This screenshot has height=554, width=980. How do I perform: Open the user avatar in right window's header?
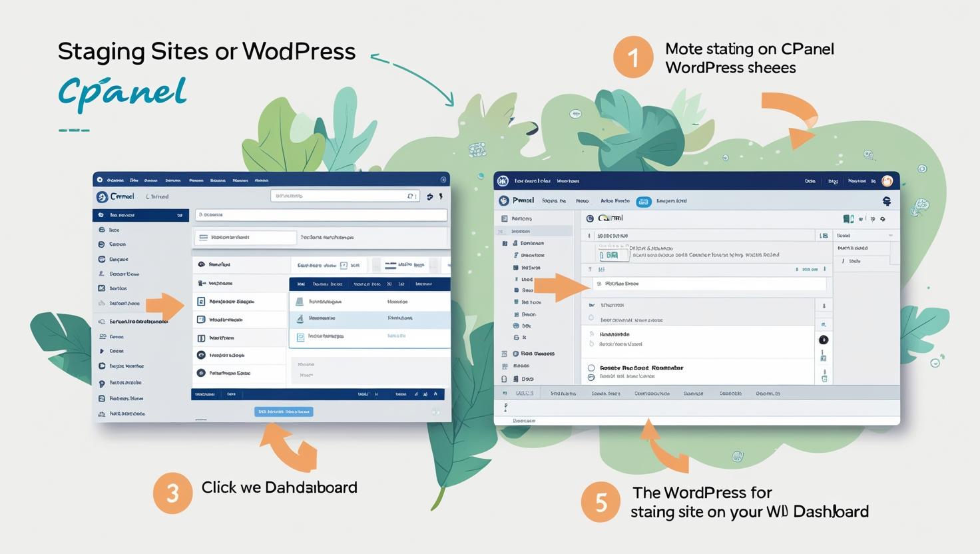click(887, 180)
